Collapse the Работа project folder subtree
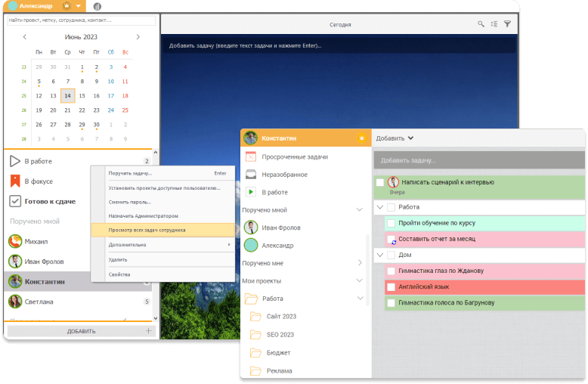588x384 pixels. 360,298
